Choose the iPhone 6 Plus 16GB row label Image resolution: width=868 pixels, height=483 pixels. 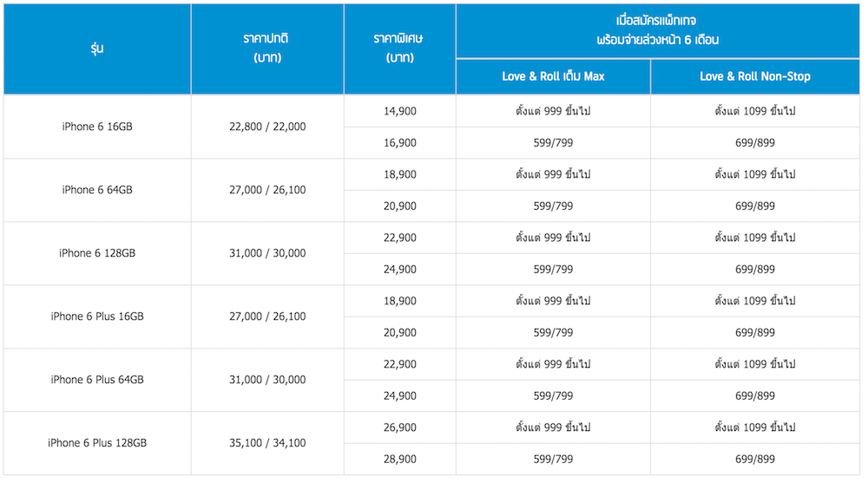pos(96,317)
